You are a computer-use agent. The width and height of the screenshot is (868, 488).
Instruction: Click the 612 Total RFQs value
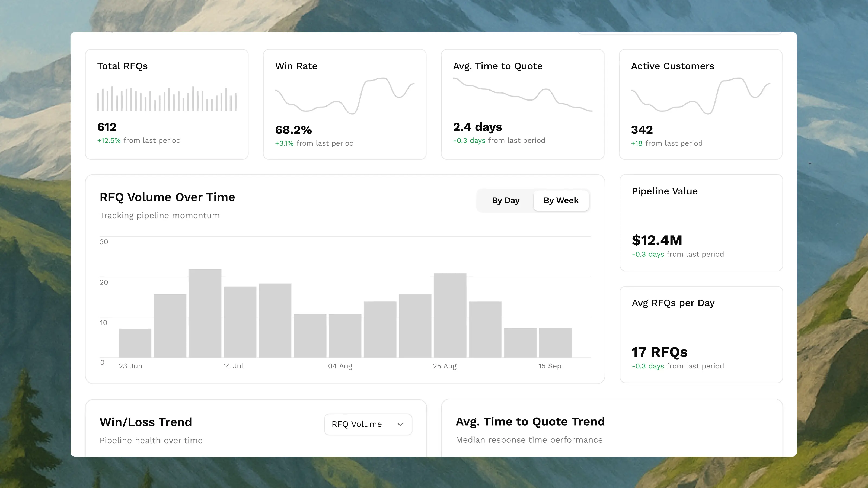click(x=107, y=127)
